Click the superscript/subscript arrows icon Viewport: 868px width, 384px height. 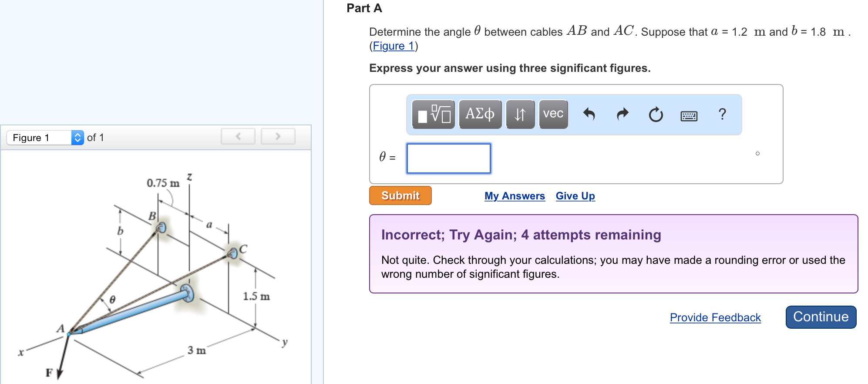(521, 115)
